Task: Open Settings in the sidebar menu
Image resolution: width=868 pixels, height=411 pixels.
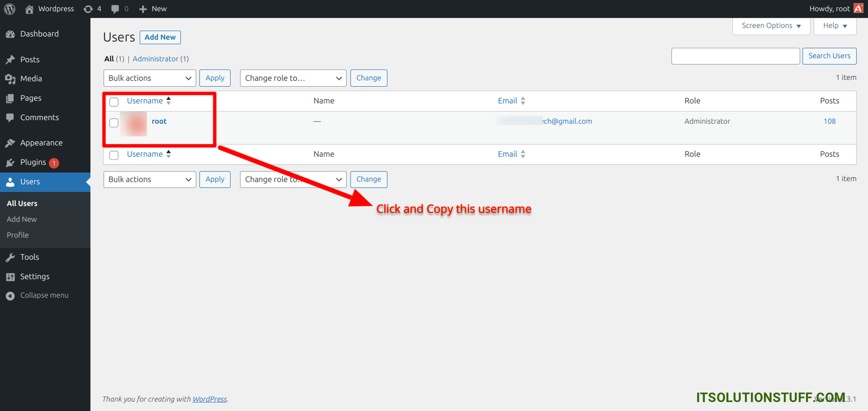Action: tap(35, 277)
